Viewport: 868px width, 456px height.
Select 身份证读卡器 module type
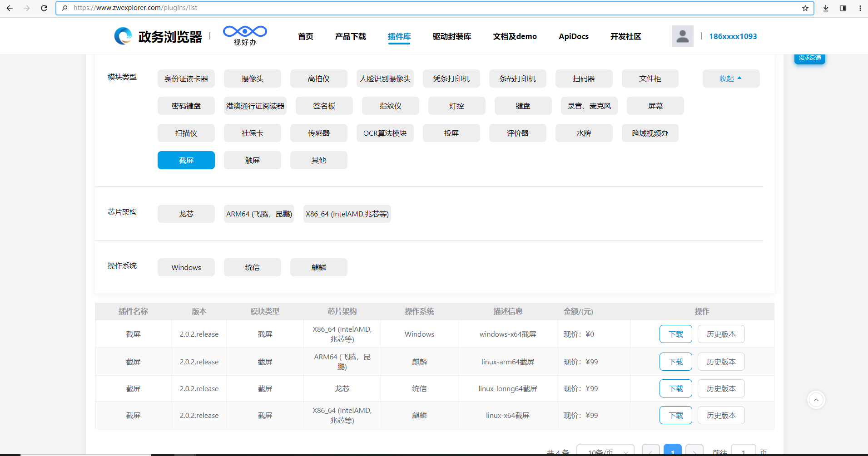186,78
